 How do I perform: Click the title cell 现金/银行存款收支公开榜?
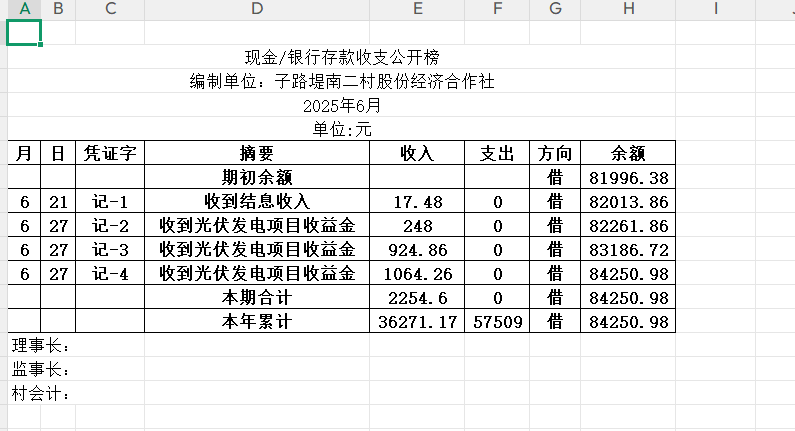pyautogui.click(x=342, y=58)
